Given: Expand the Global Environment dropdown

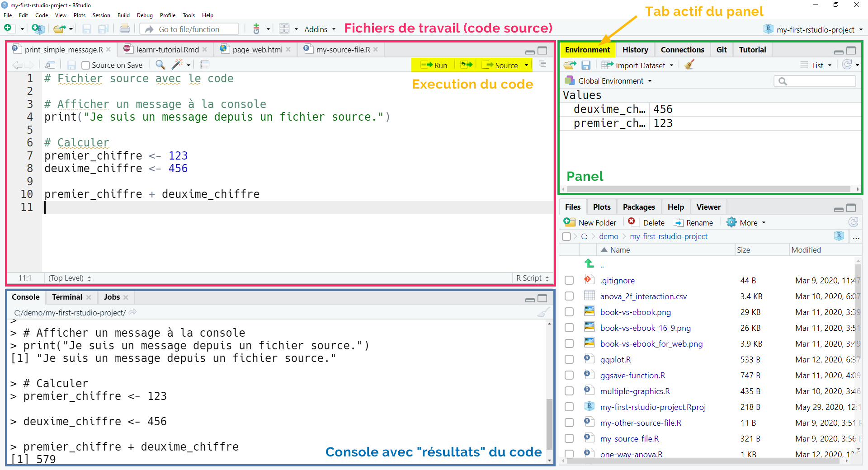Looking at the screenshot, I should 609,81.
